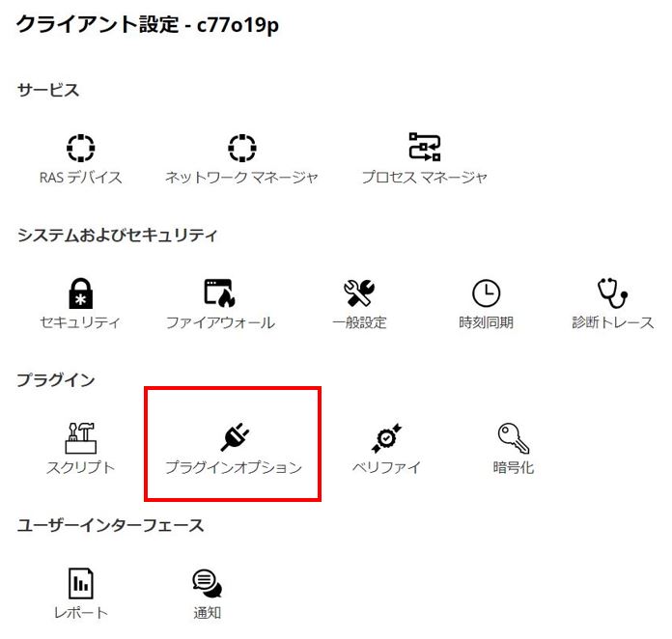Select the 暗号化 label text
Image resolution: width=672 pixels, height=639 pixels.
[x=514, y=467]
